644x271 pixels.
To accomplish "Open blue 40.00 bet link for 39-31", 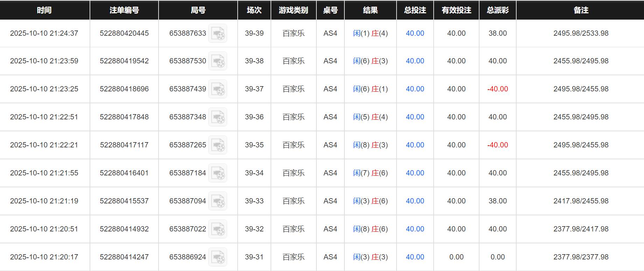I will pyautogui.click(x=415, y=257).
